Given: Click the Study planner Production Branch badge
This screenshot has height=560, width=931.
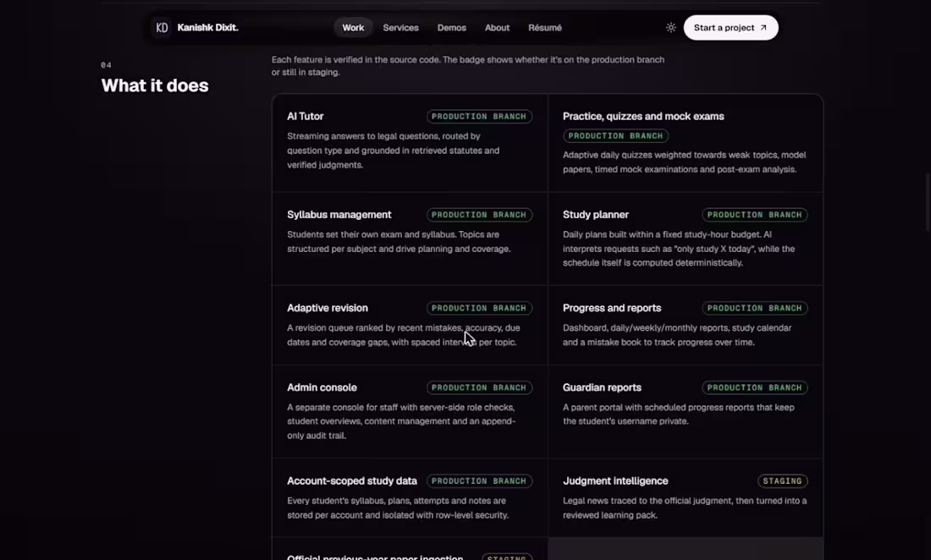Looking at the screenshot, I should click(754, 215).
